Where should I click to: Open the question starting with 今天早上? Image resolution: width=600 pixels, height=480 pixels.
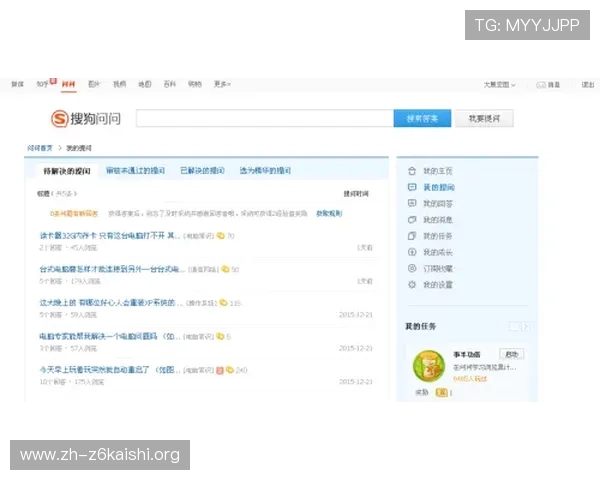(x=110, y=370)
